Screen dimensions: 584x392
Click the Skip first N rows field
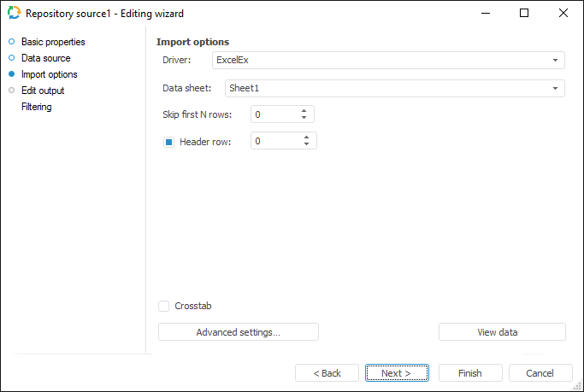(274, 114)
